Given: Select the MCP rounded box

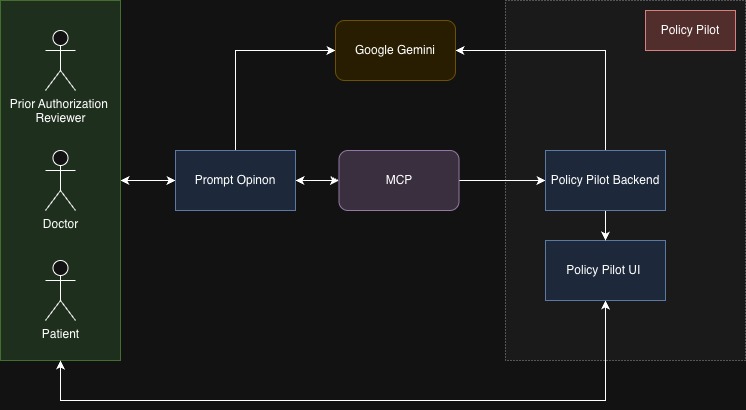Looking at the screenshot, I should pos(399,180).
